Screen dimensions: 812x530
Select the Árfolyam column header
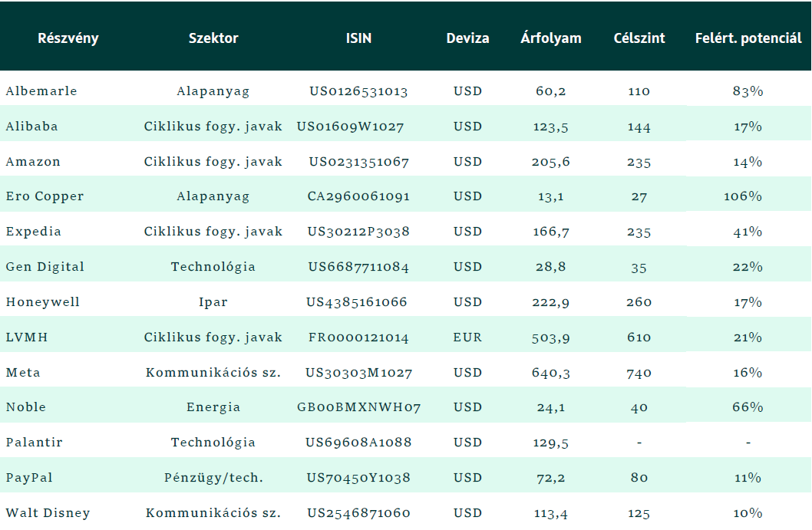(x=551, y=38)
